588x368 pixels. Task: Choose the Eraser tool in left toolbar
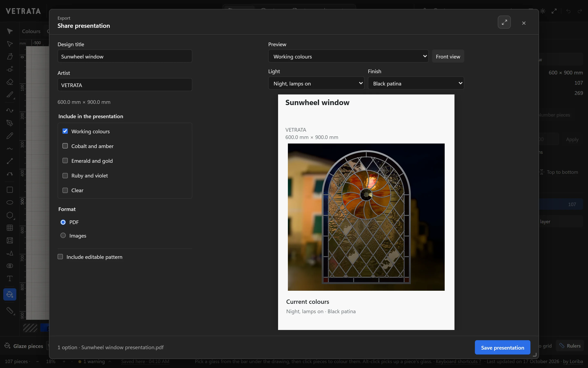(10, 82)
